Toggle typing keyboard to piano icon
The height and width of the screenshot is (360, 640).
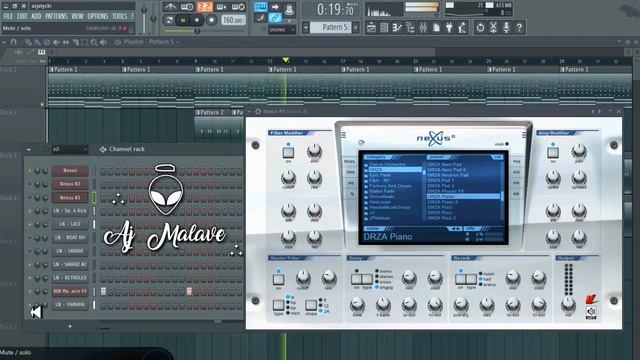click(x=260, y=7)
